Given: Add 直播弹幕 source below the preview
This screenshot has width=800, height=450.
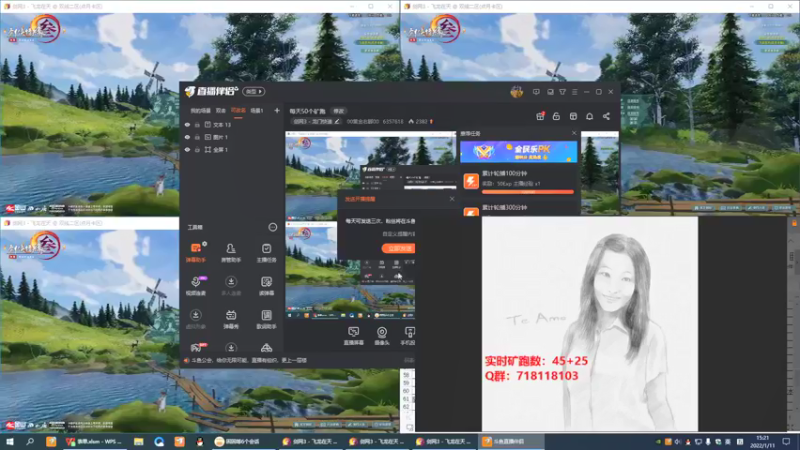Looking at the screenshot, I should [353, 336].
